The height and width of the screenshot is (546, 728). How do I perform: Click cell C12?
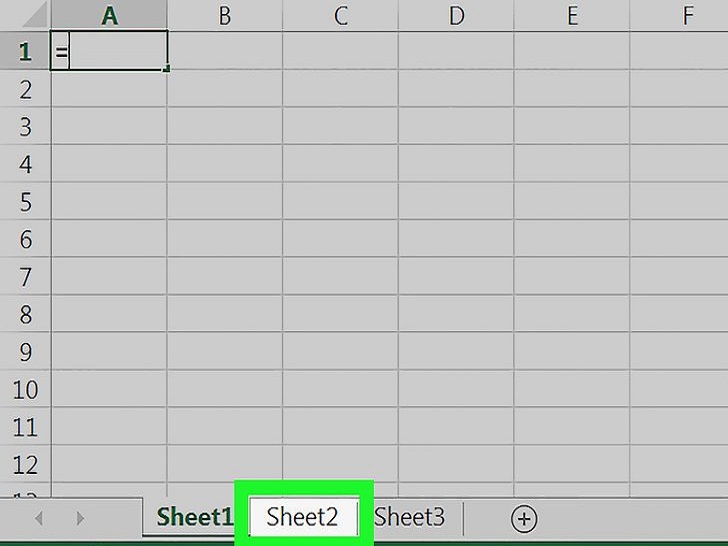click(340, 464)
